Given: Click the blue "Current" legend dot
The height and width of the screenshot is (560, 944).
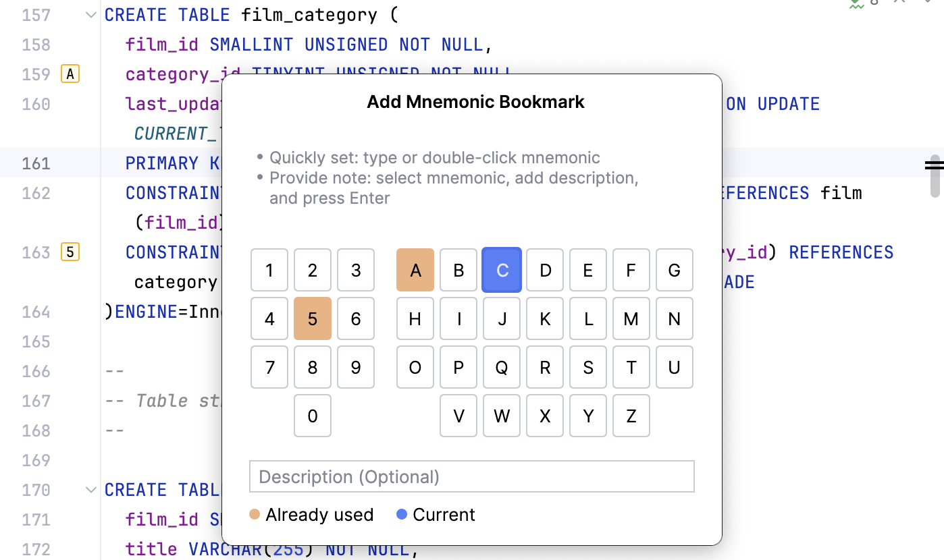Looking at the screenshot, I should [x=403, y=515].
